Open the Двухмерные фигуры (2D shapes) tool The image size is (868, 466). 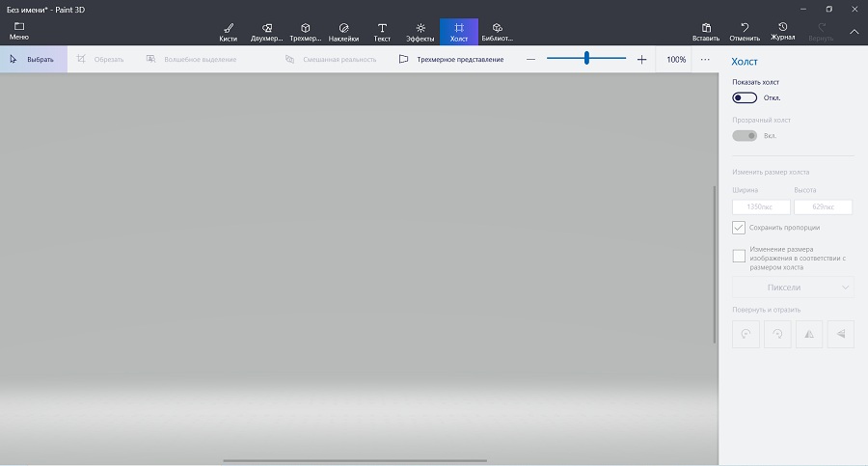tap(267, 32)
